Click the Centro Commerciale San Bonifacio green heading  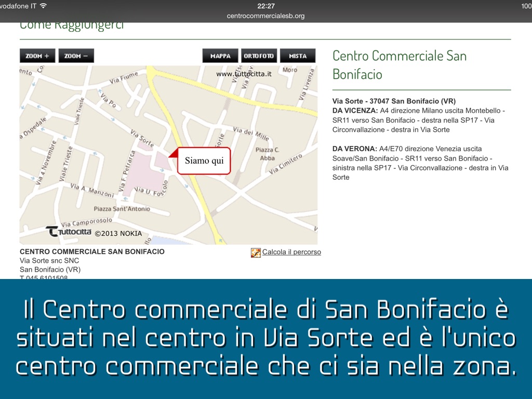[399, 65]
